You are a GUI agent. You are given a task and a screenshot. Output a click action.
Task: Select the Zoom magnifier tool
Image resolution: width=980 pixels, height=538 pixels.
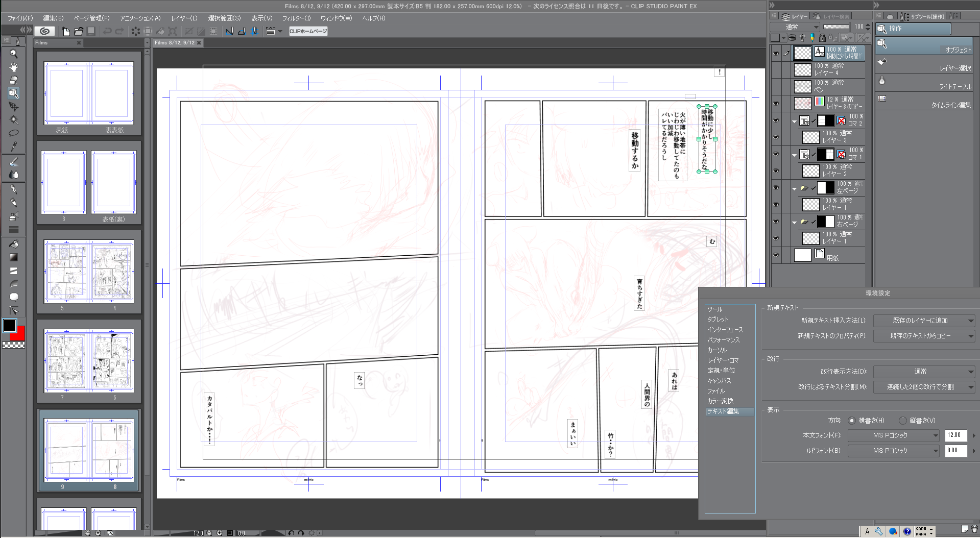point(14,54)
